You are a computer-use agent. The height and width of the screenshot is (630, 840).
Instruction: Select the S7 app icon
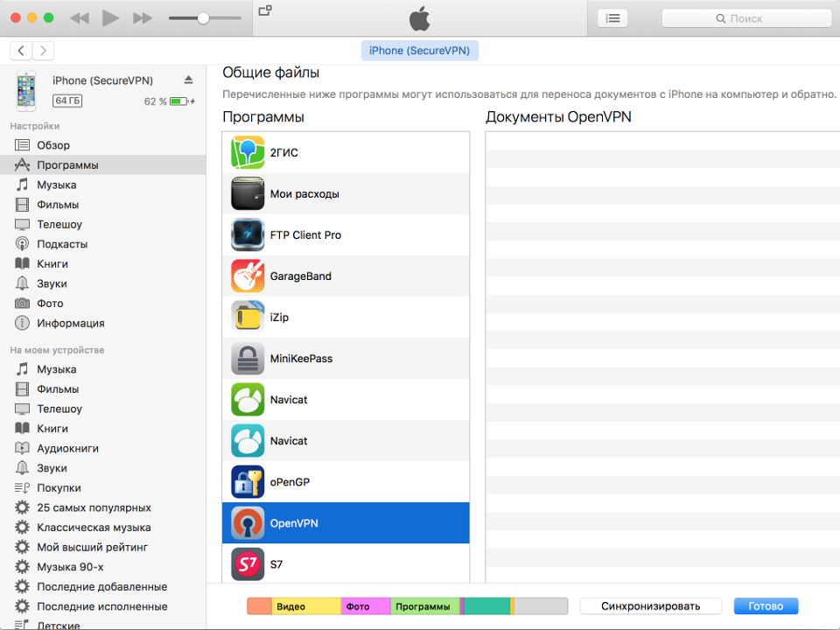pos(248,564)
